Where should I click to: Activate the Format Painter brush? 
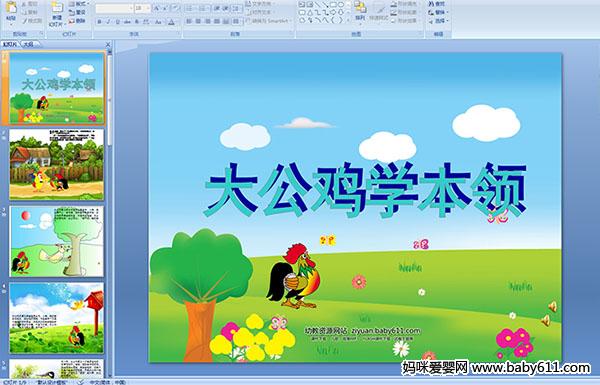tap(31, 21)
